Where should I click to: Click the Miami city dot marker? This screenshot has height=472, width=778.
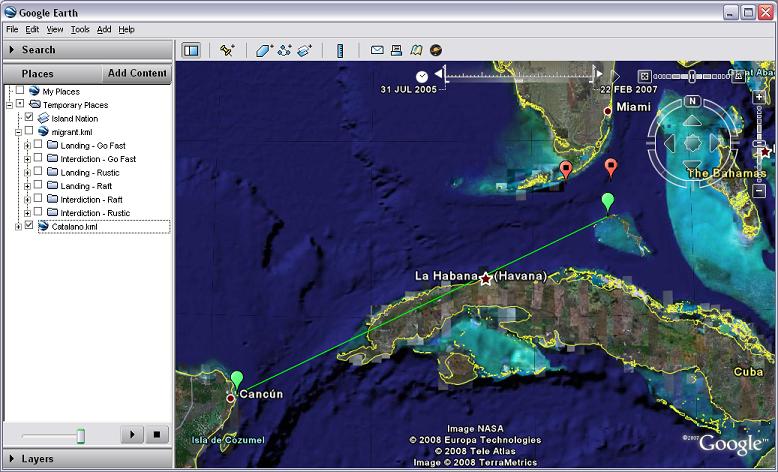(x=607, y=111)
